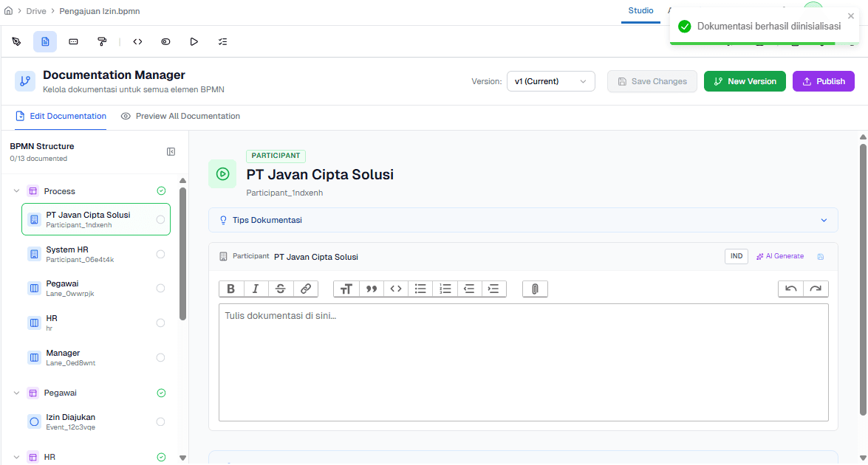Viewport: 868px width, 465px height.
Task: Select the pen editing tool in the toolbar
Action: (16, 41)
